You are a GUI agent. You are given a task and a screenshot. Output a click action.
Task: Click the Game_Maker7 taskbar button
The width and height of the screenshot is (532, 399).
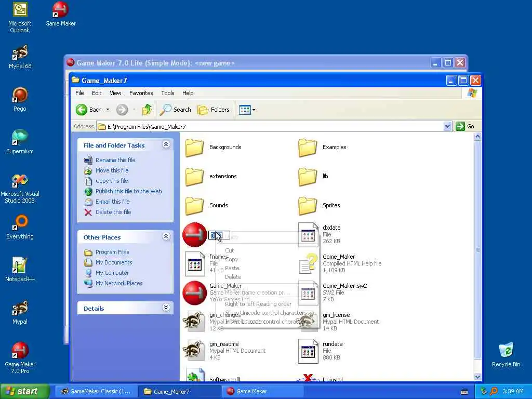coord(180,391)
